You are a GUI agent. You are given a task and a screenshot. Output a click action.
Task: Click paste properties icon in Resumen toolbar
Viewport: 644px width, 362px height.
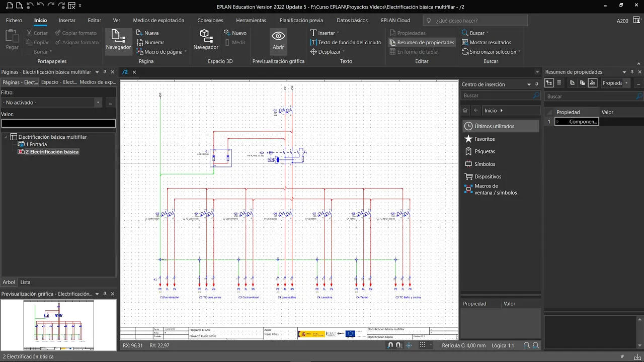click(x=582, y=83)
